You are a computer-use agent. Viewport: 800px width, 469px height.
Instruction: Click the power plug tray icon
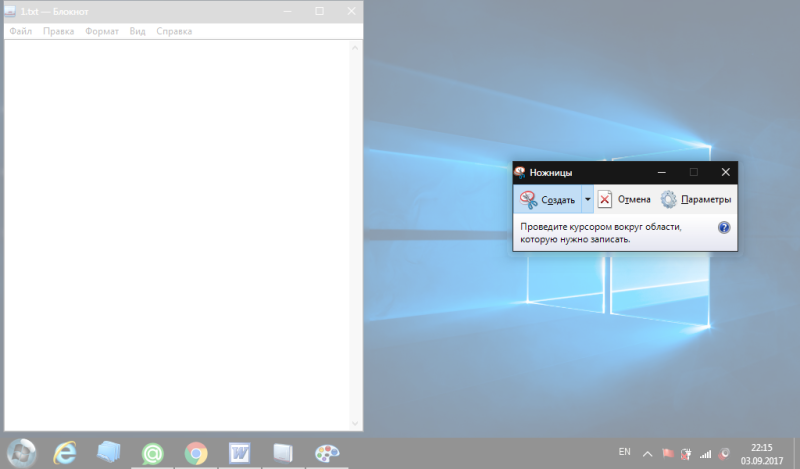tap(686, 453)
